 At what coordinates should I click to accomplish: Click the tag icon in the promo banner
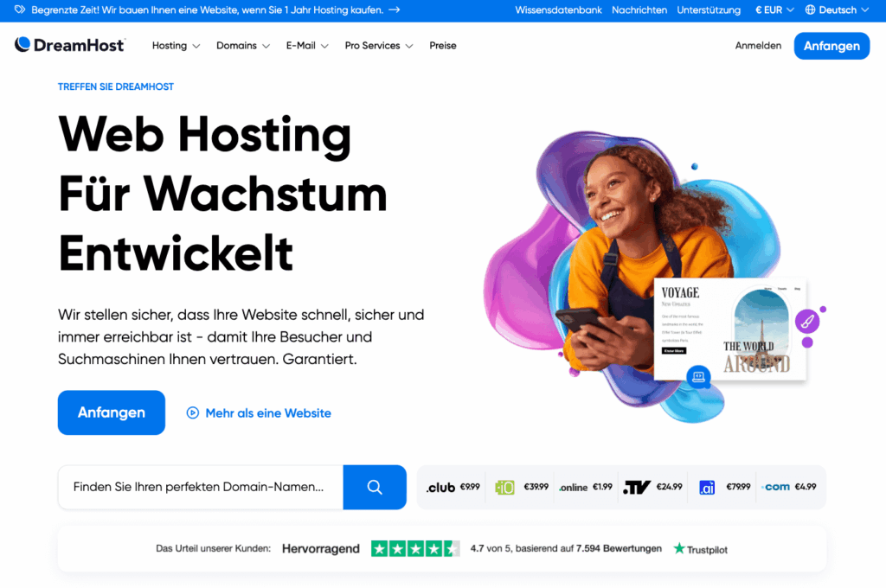[20, 10]
